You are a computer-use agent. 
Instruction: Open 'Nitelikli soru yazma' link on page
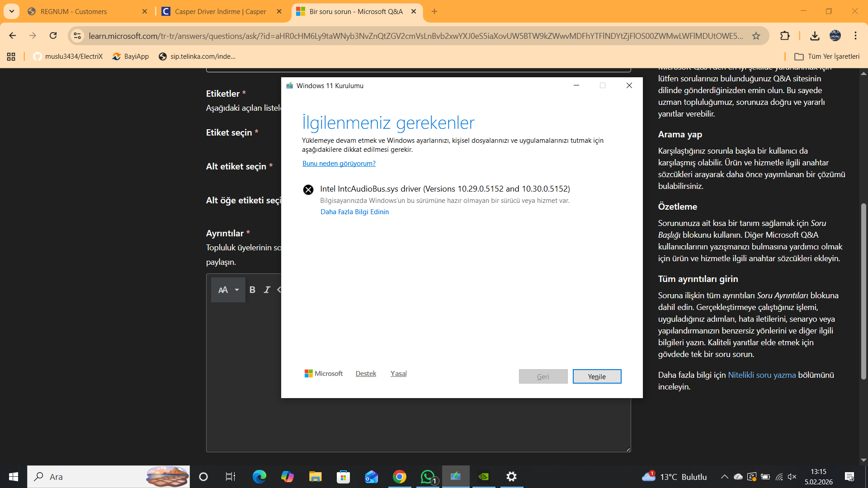pyautogui.click(x=762, y=375)
